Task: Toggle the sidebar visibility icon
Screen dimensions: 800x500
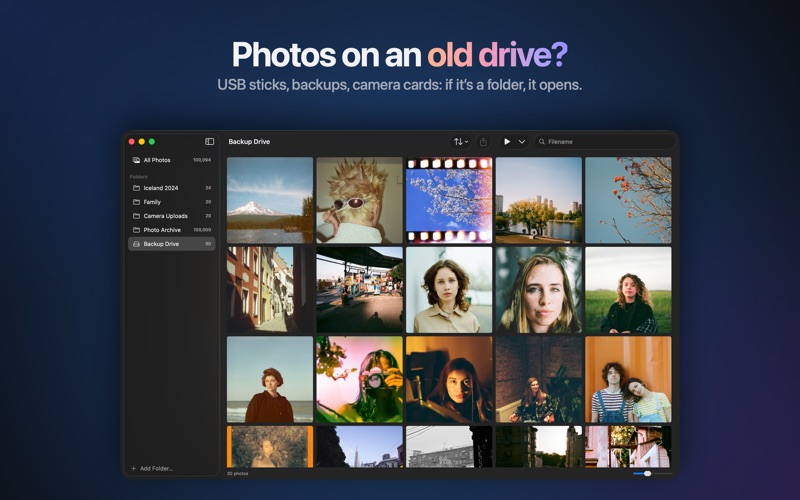Action: point(209,142)
